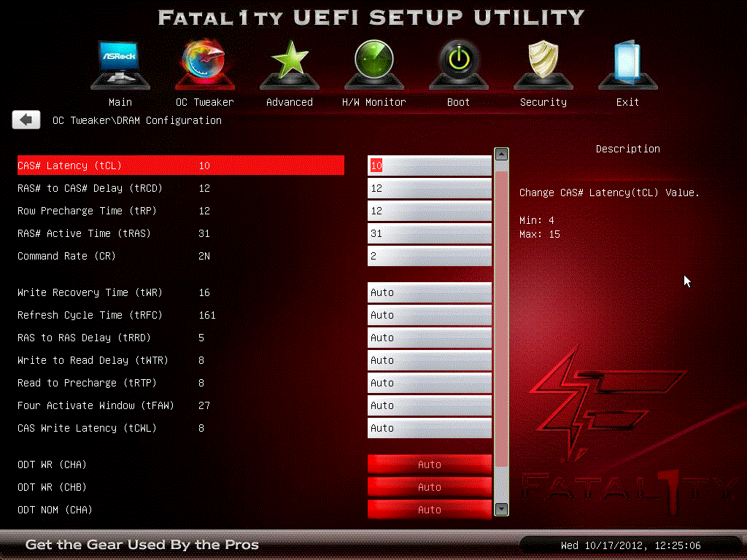Screen dimensions: 747x560
Task: Select Row Precharge Time (tRP) label
Action: 88,211
